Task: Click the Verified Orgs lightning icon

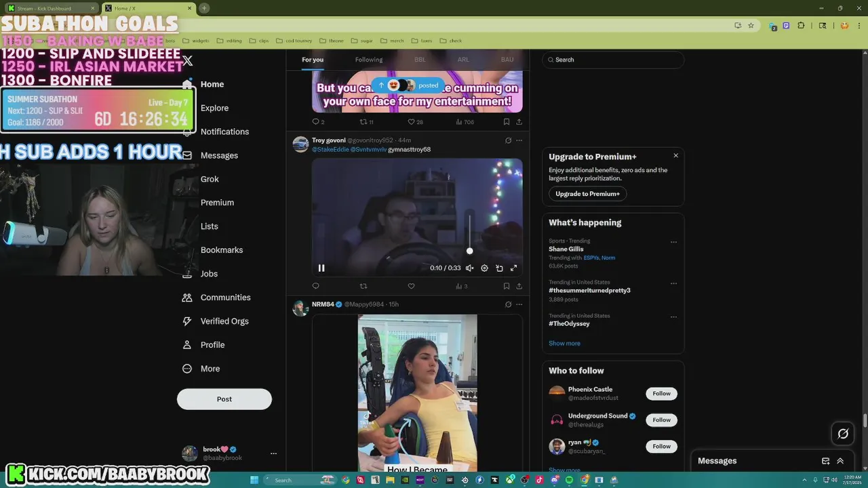Action: coord(187,321)
